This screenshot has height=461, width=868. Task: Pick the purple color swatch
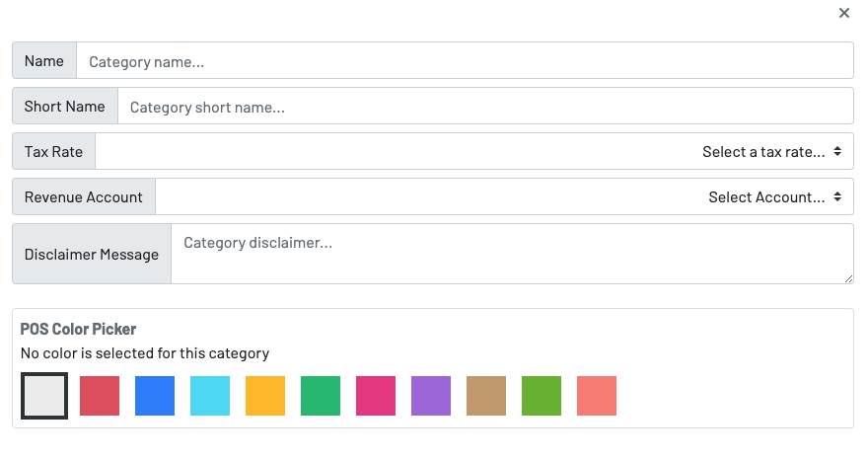(431, 396)
